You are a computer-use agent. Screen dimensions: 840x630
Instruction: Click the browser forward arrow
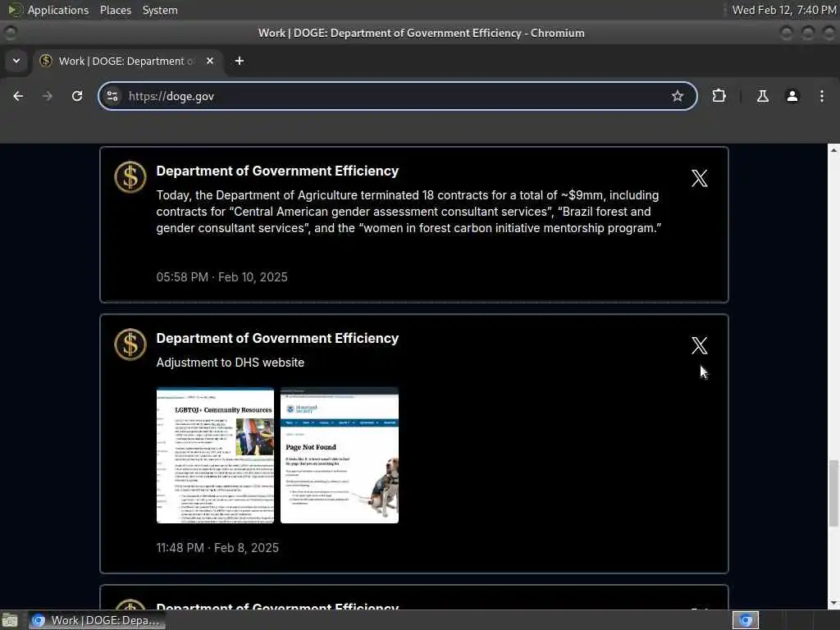[47, 96]
